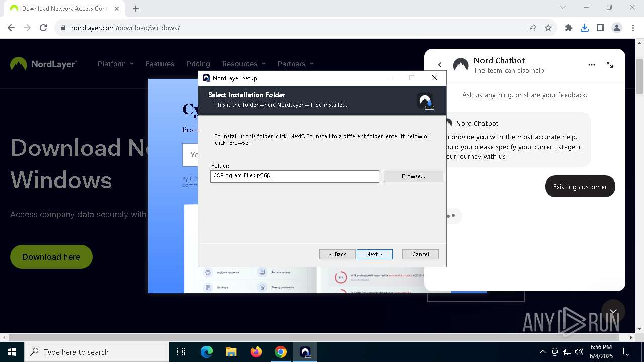Click the Download here button
This screenshot has width=644, height=362.
click(x=51, y=257)
